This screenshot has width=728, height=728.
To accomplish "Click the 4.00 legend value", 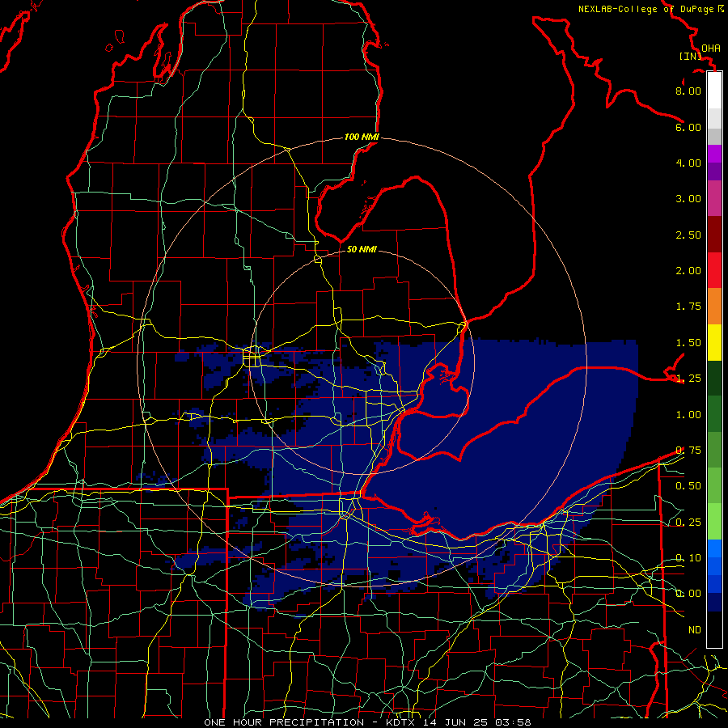I will click(x=688, y=163).
